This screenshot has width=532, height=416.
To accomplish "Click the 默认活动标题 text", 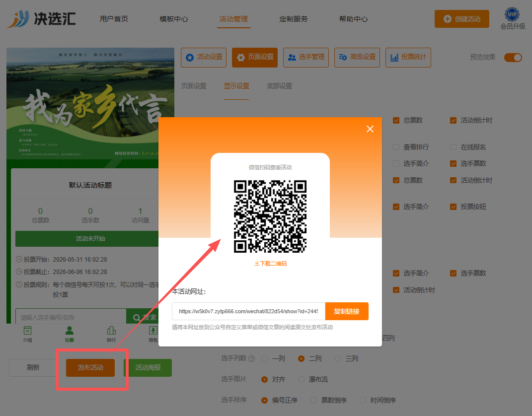I will (90, 185).
